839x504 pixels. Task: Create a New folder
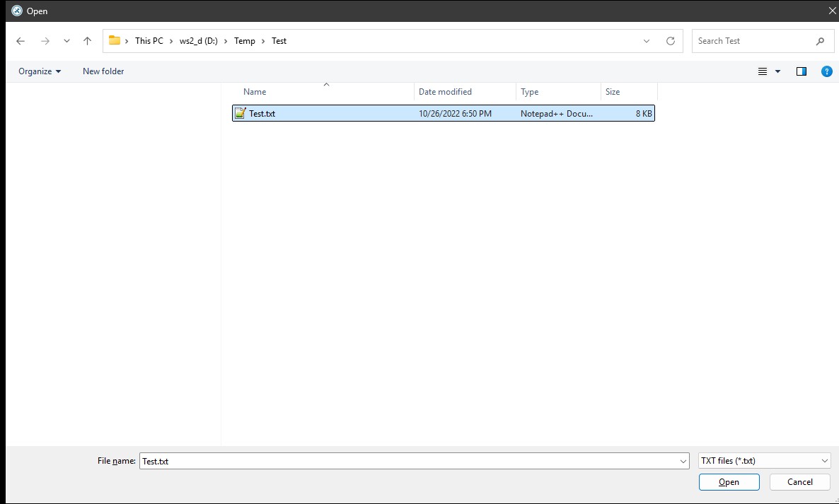[103, 71]
